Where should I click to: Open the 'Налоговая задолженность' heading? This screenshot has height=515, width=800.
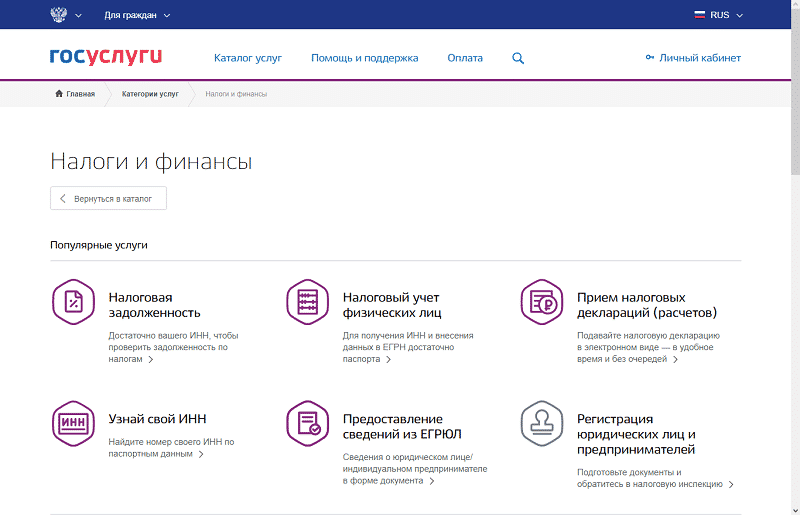pos(155,305)
